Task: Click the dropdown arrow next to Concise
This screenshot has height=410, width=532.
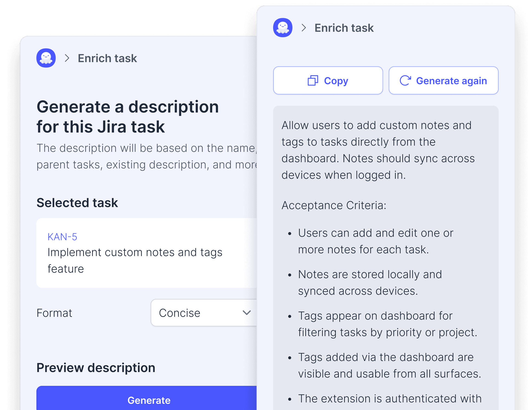Action: (x=246, y=313)
